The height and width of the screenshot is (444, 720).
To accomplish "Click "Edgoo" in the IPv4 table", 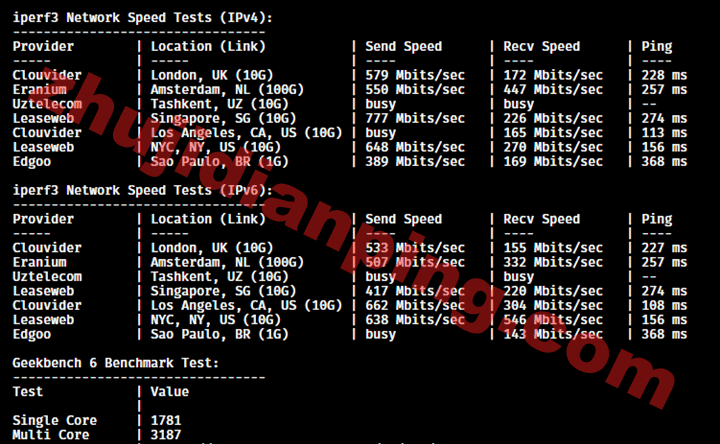I will tap(32, 162).
